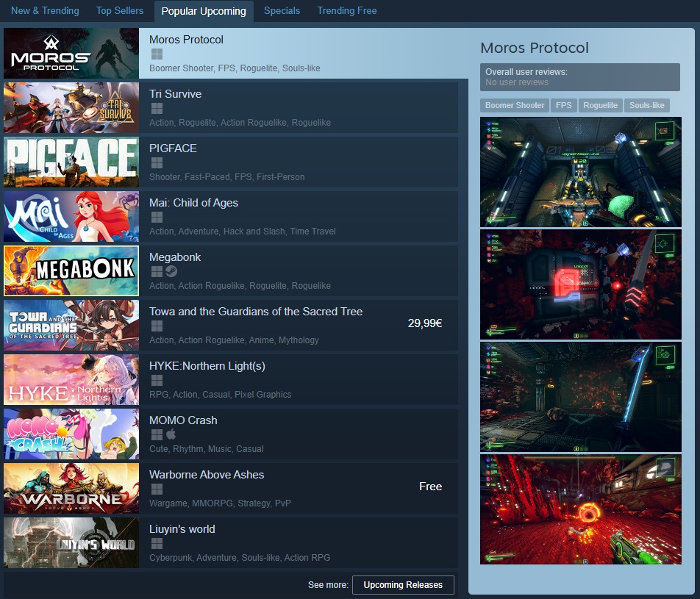Open Towa and the Guardians title text
This screenshot has width=700, height=599.
point(256,312)
